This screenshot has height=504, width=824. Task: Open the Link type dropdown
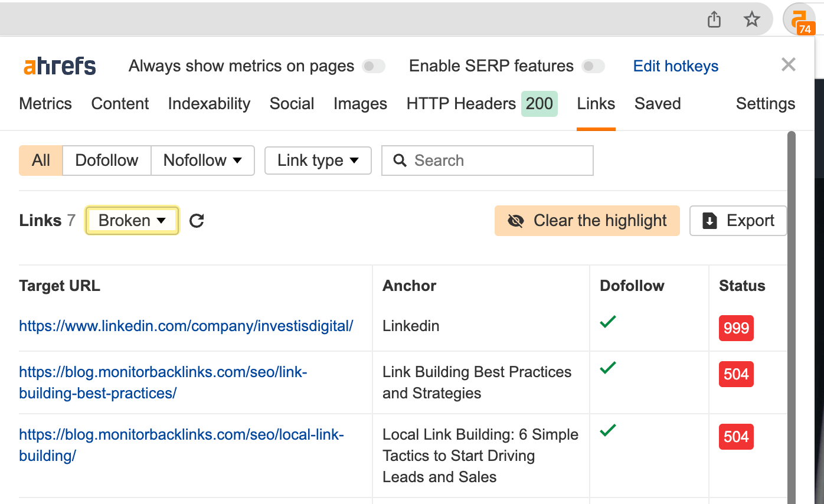pyautogui.click(x=318, y=160)
